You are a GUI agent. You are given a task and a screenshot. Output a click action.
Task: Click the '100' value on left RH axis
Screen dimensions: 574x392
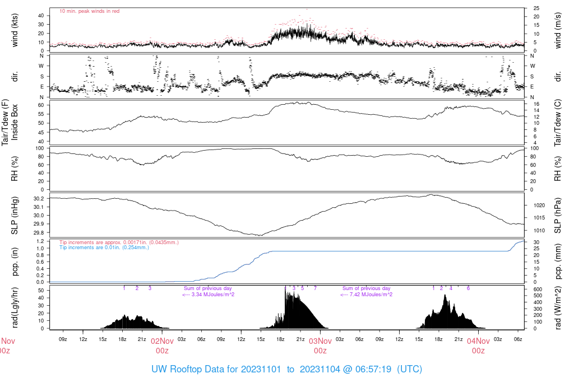tap(39, 148)
